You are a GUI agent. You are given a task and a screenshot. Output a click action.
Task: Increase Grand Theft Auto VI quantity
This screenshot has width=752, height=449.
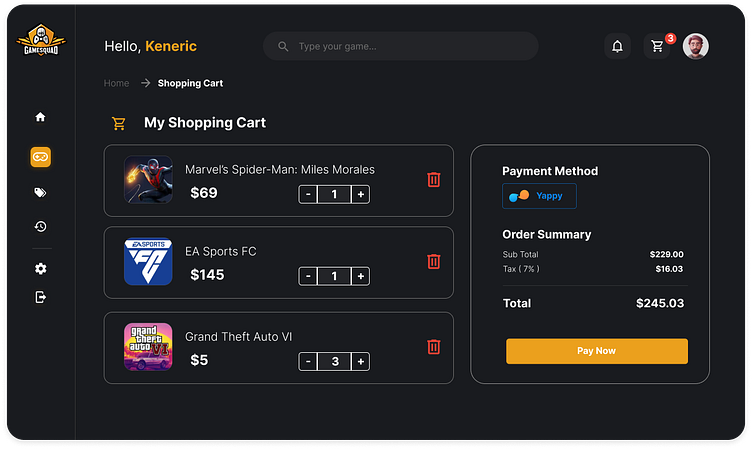(x=360, y=361)
